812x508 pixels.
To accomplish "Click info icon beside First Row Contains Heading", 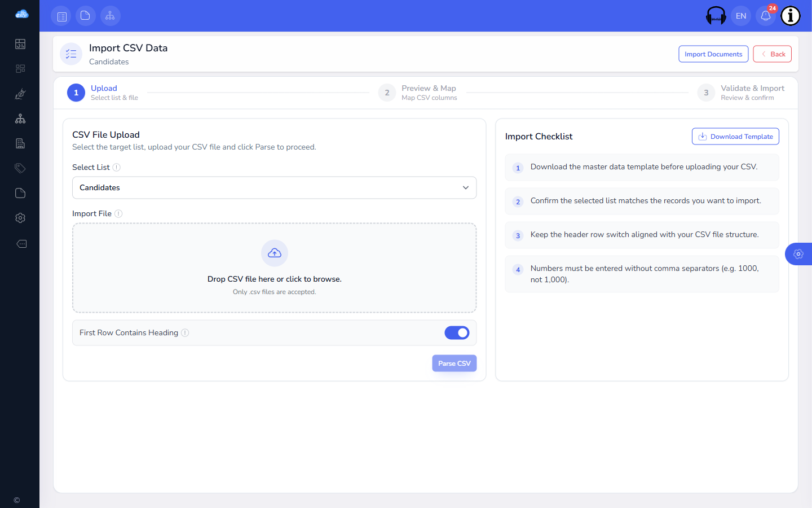I will (185, 332).
